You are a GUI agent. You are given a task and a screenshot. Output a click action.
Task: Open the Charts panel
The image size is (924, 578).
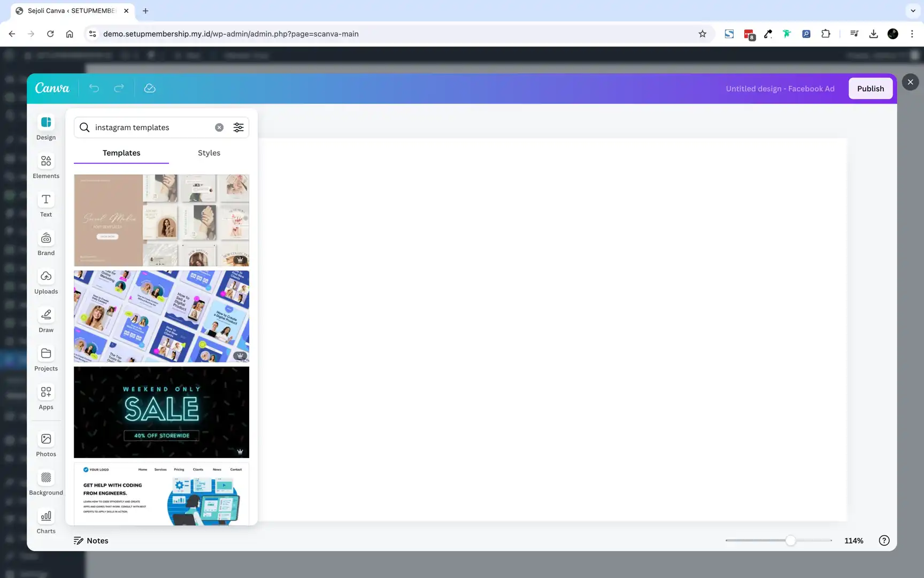point(45,521)
